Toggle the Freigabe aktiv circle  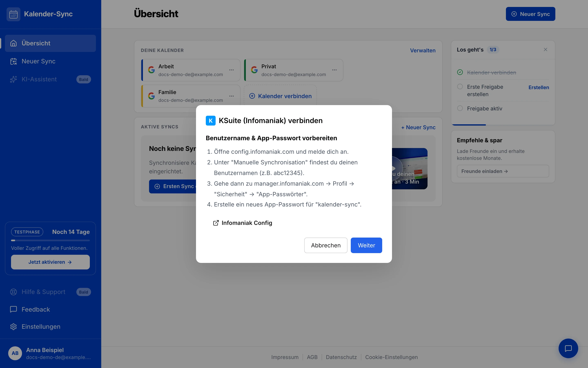tap(460, 108)
